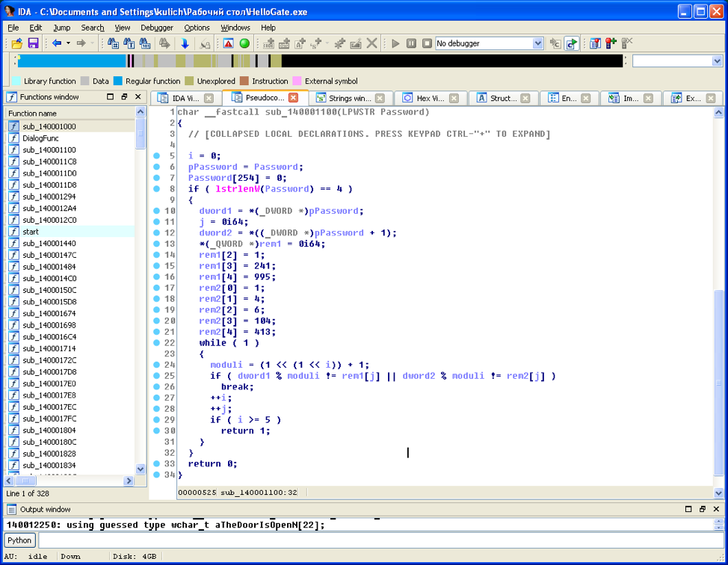Click the Python button in output window
The height and width of the screenshot is (565, 728).
pos(19,540)
